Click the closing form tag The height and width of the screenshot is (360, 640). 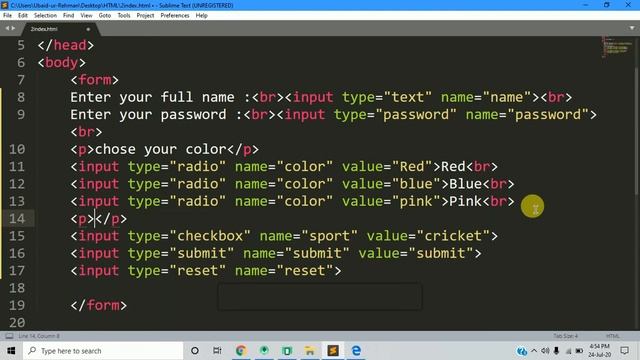98,305
